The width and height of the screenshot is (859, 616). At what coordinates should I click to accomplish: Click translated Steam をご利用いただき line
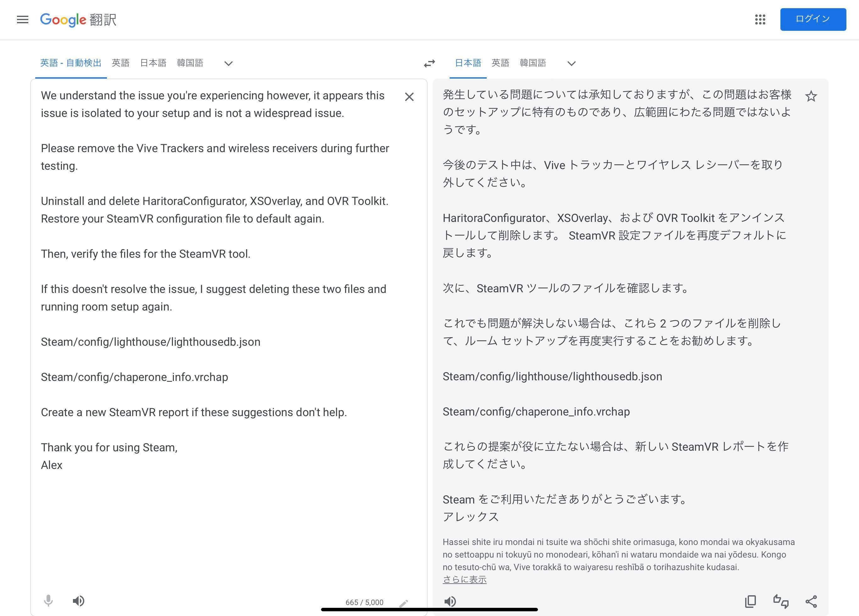coord(565,499)
